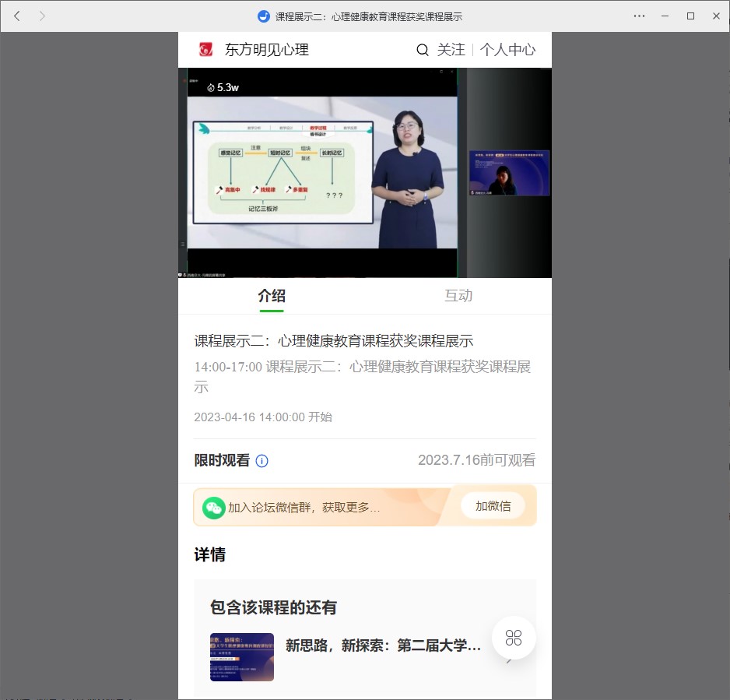Open the 新思路，新探索 course thumbnail
730x700 pixels.
click(x=242, y=657)
